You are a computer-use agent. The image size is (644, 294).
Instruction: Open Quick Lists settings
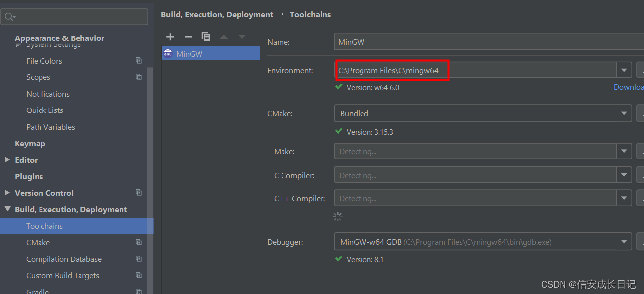pos(44,110)
